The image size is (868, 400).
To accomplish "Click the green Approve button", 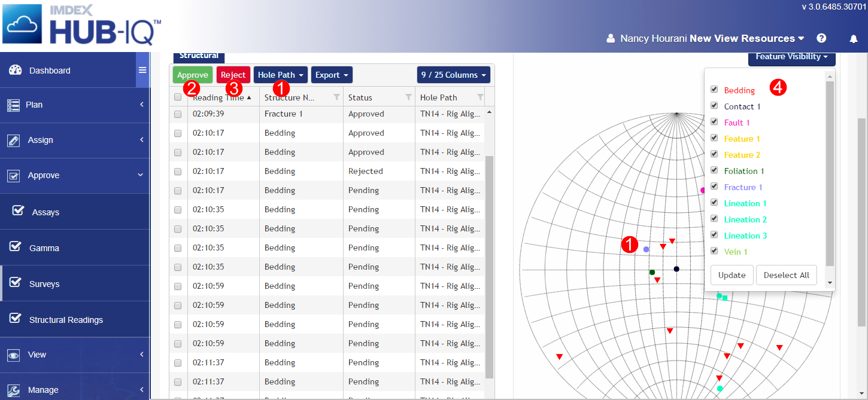I will (193, 75).
